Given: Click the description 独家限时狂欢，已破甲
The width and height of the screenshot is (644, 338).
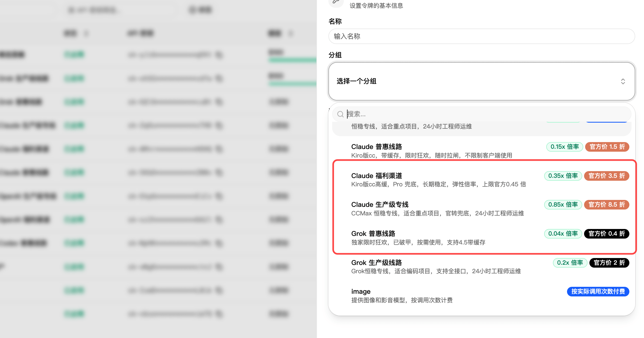Looking at the screenshot, I should 418,242.
